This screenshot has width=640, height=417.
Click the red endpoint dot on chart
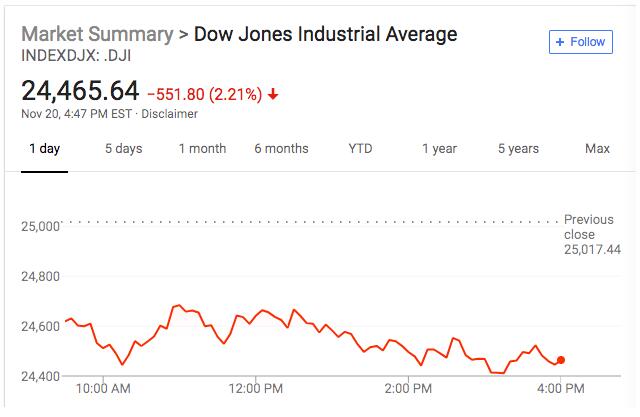[x=561, y=360]
